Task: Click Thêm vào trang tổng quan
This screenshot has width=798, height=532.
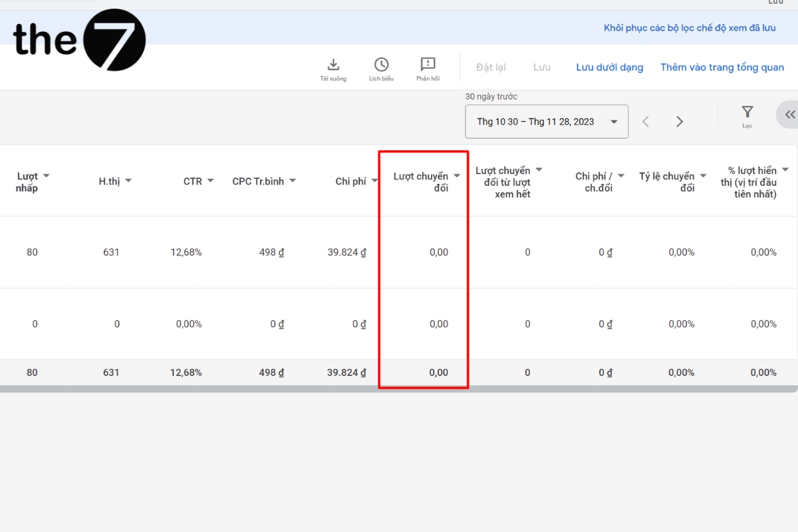Action: pos(722,67)
